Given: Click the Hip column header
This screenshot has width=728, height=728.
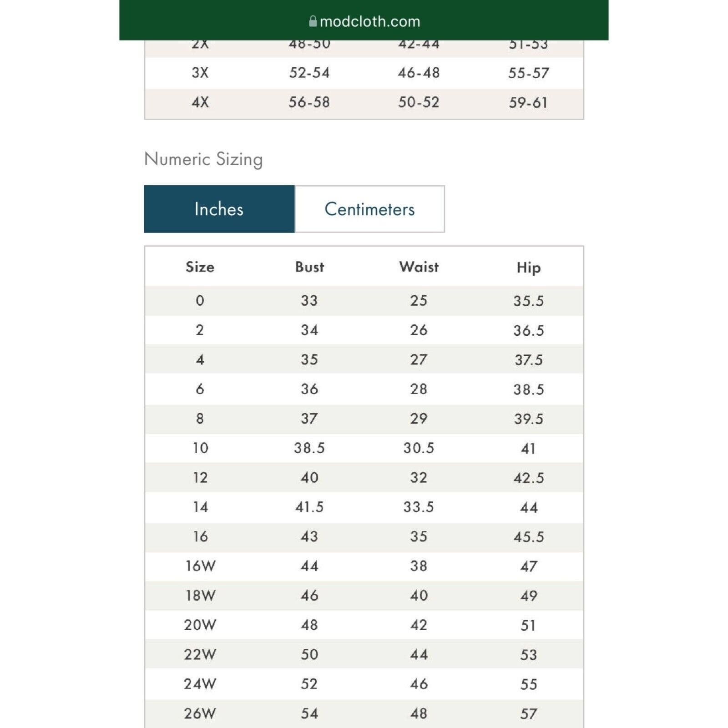Looking at the screenshot, I should [x=529, y=267].
